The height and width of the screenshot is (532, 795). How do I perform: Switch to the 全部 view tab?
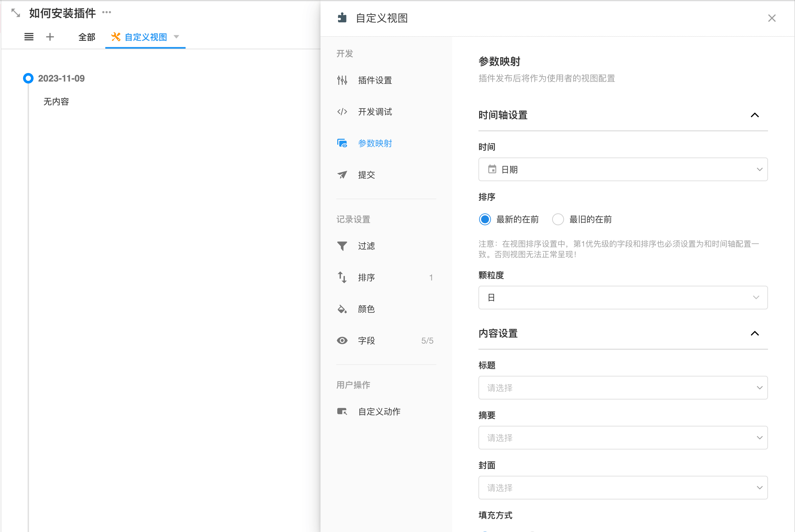pyautogui.click(x=87, y=37)
